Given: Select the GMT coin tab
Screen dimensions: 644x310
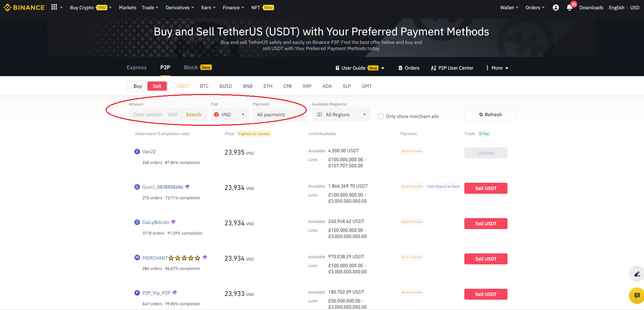Looking at the screenshot, I should coord(367,86).
